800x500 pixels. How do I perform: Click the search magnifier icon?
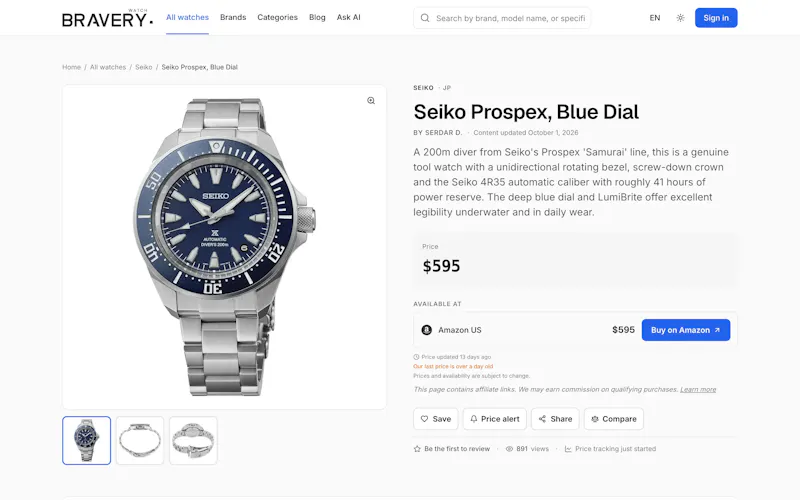point(424,18)
